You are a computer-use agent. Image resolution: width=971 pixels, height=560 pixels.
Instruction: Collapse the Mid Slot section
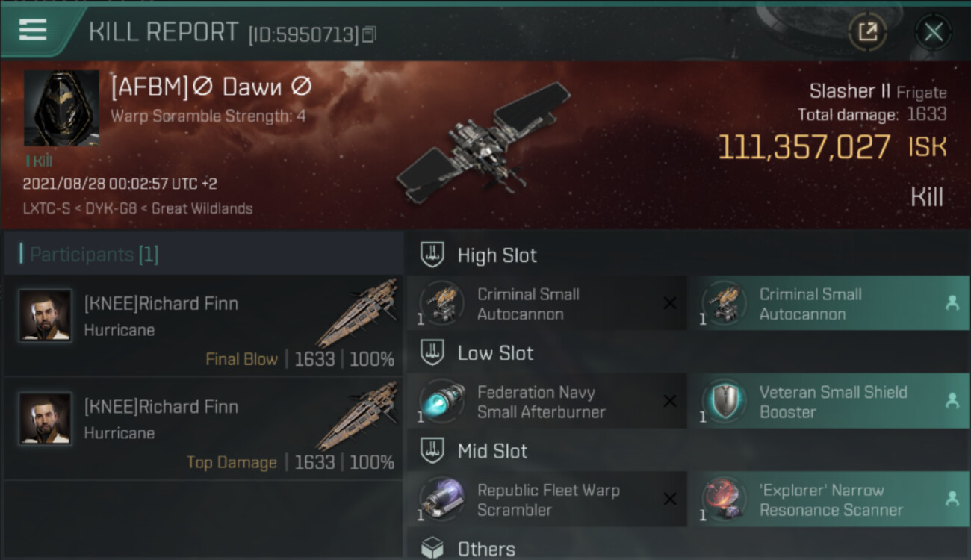click(x=432, y=450)
